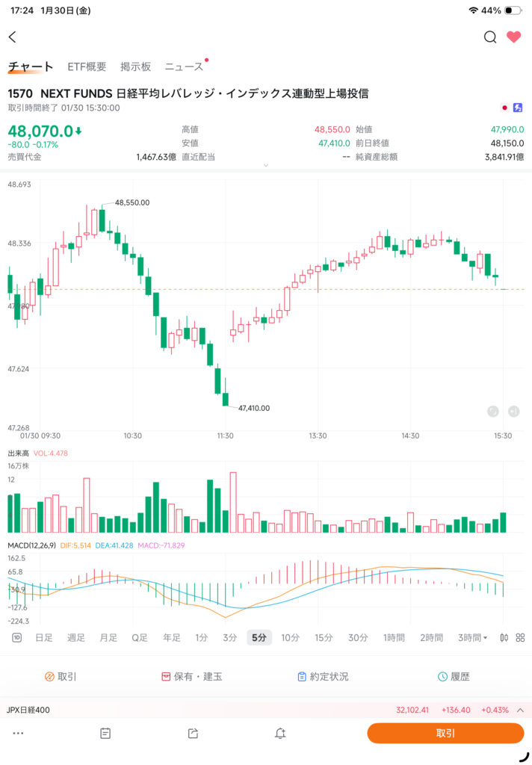Tap the price alert bell icon
532x765 pixels.
click(280, 733)
